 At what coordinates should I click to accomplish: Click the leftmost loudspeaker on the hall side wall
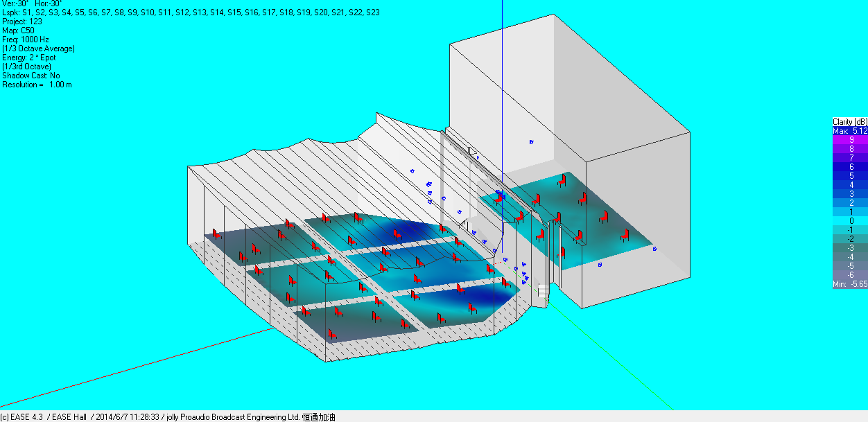[x=412, y=170]
